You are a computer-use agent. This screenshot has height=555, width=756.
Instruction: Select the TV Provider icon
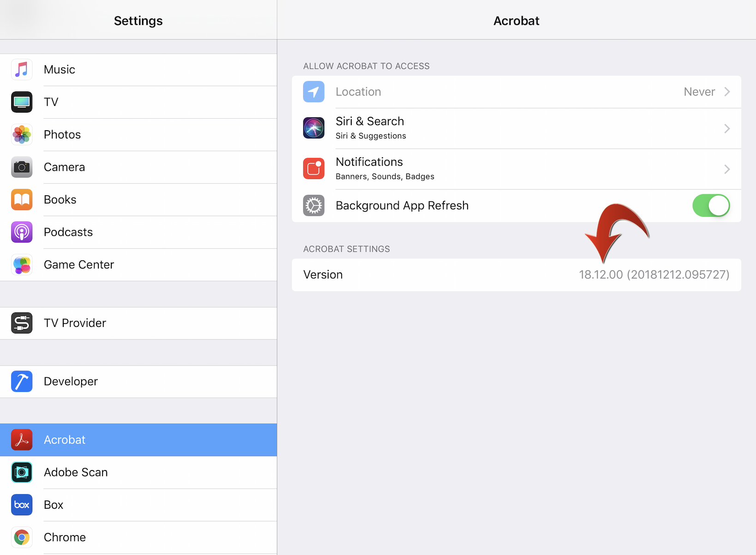coord(22,323)
